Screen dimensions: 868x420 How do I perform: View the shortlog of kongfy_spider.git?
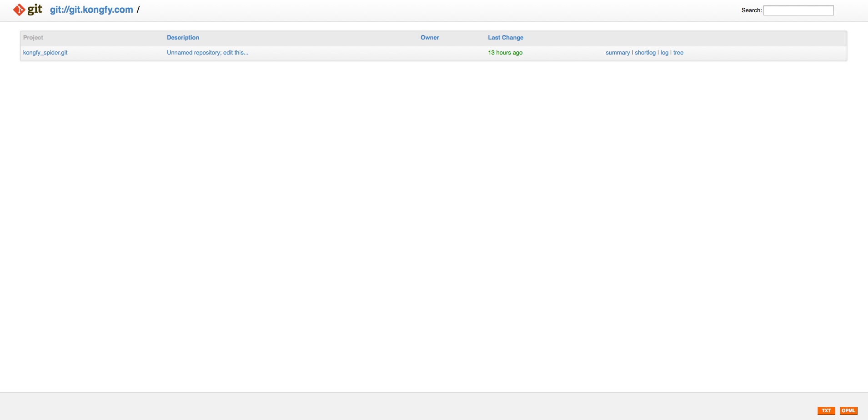[x=645, y=53]
